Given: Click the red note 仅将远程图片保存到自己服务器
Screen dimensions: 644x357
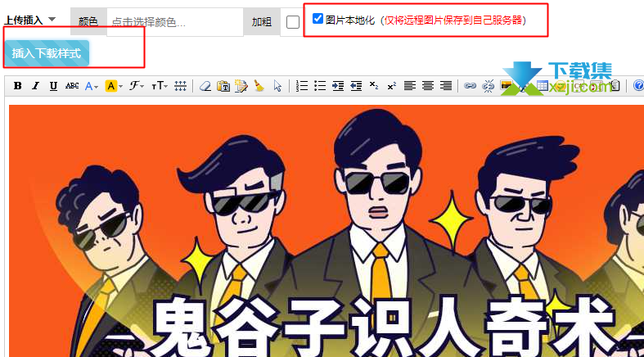Looking at the screenshot, I should click(453, 20).
